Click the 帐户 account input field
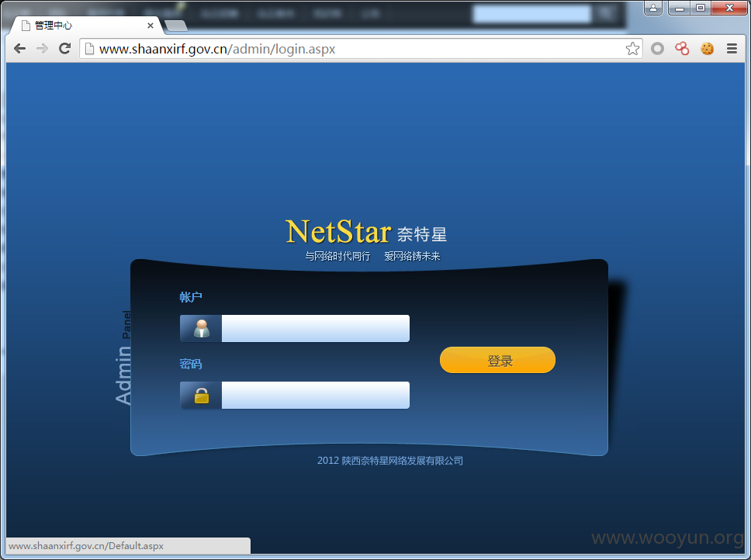This screenshot has height=560, width=751. [x=315, y=328]
